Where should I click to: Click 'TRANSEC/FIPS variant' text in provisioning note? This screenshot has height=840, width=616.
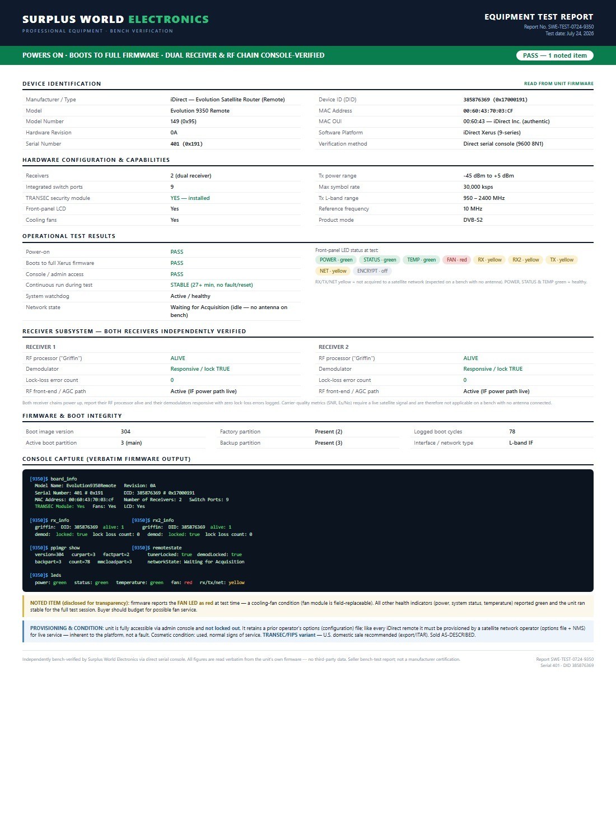click(x=289, y=635)
